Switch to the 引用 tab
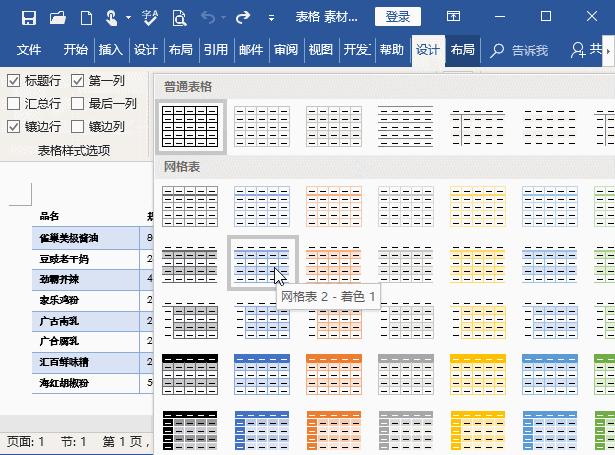Screen dimensions: 615x455 pos(216,49)
